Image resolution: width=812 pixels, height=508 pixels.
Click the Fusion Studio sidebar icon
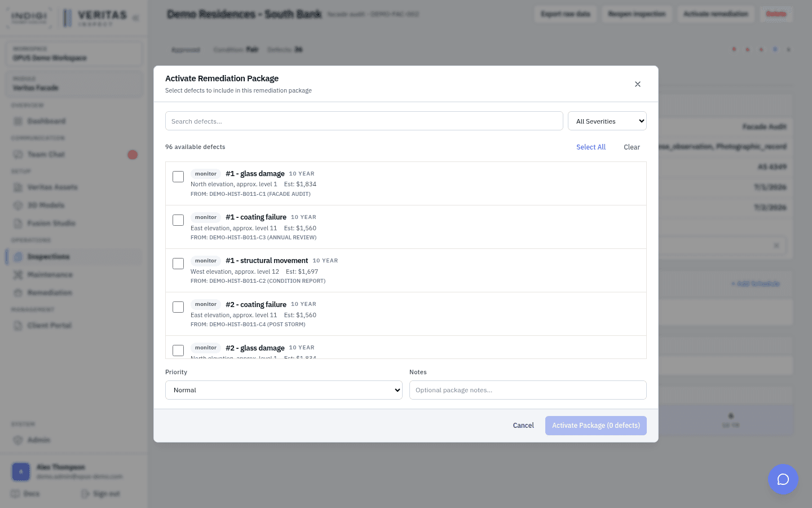point(18,224)
